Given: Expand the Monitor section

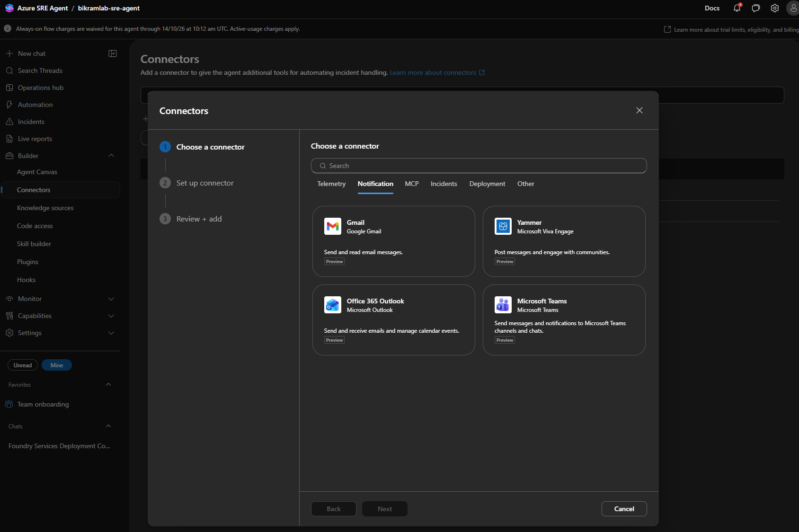Looking at the screenshot, I should tap(111, 299).
